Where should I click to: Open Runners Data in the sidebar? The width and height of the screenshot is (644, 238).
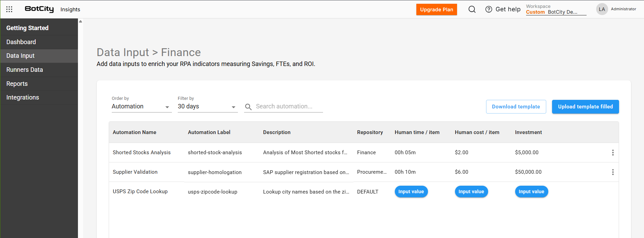39,70
